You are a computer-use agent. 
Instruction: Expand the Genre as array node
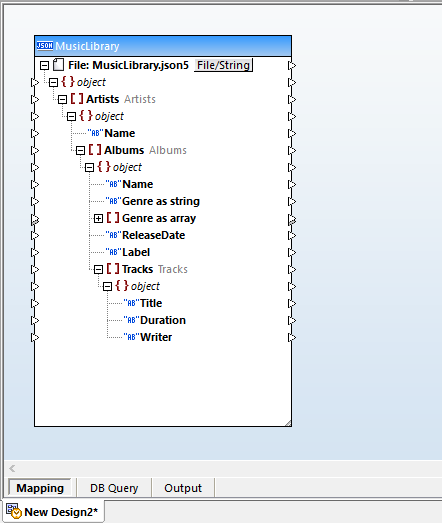[98, 218]
